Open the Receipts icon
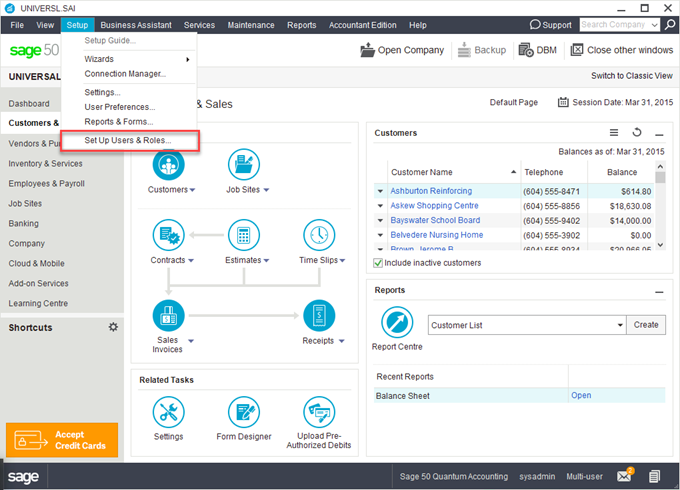The image size is (680, 490). tap(319, 316)
